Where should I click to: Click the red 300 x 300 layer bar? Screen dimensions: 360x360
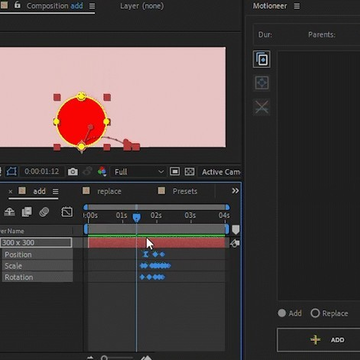pos(157,243)
